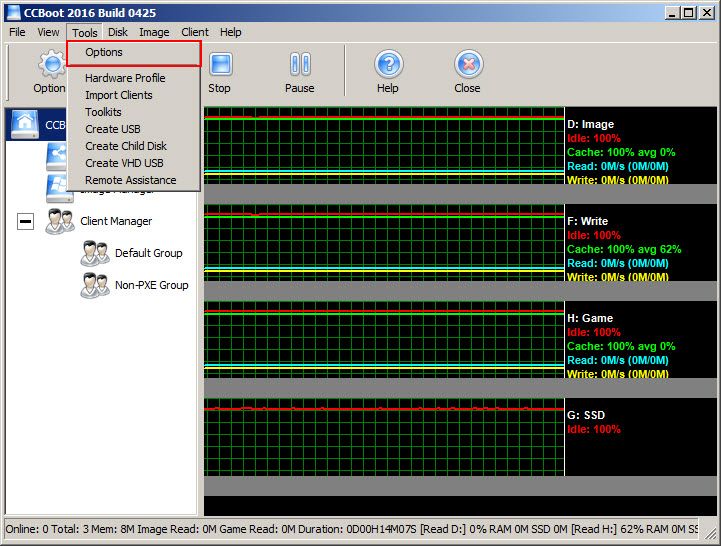Pause the server with the Pause icon

point(300,64)
